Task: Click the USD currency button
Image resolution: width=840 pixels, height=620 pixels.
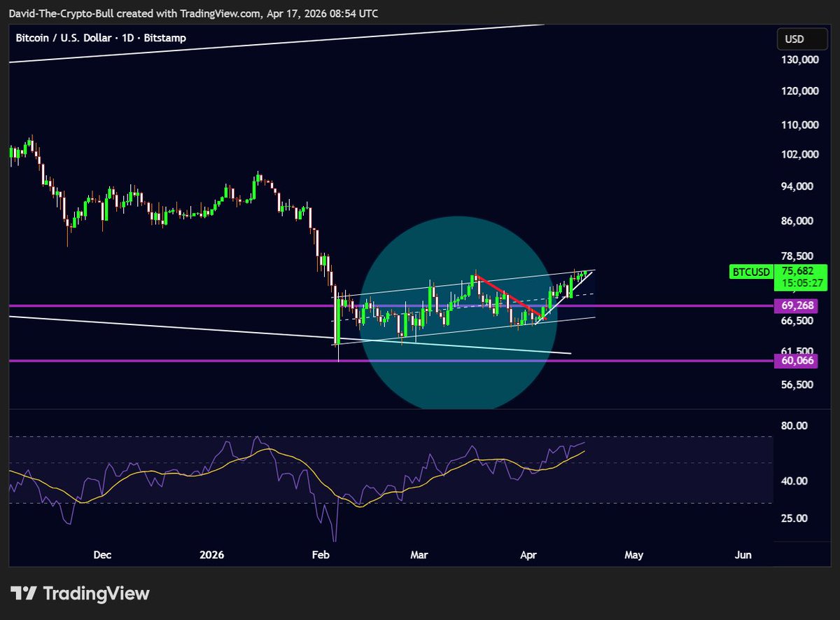Action: click(x=802, y=39)
